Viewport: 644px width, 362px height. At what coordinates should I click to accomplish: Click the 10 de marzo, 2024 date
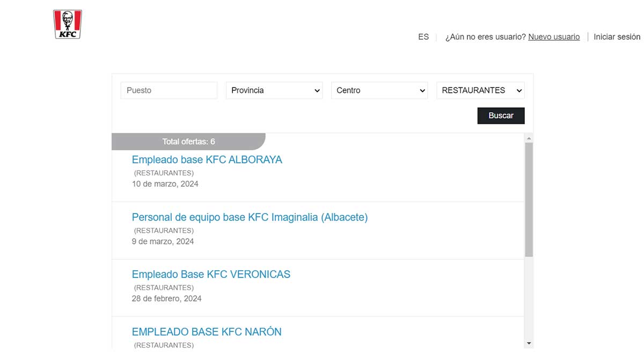tap(165, 184)
